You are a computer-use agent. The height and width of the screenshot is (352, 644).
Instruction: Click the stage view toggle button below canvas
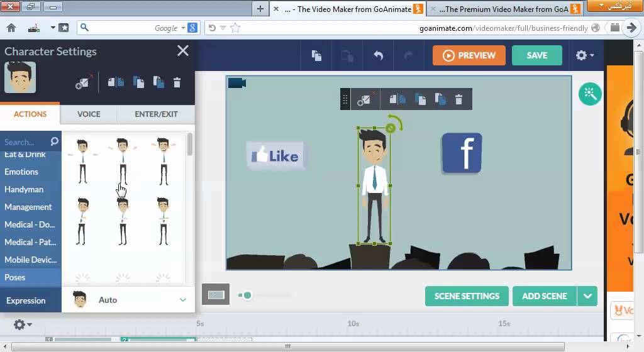[x=216, y=294]
